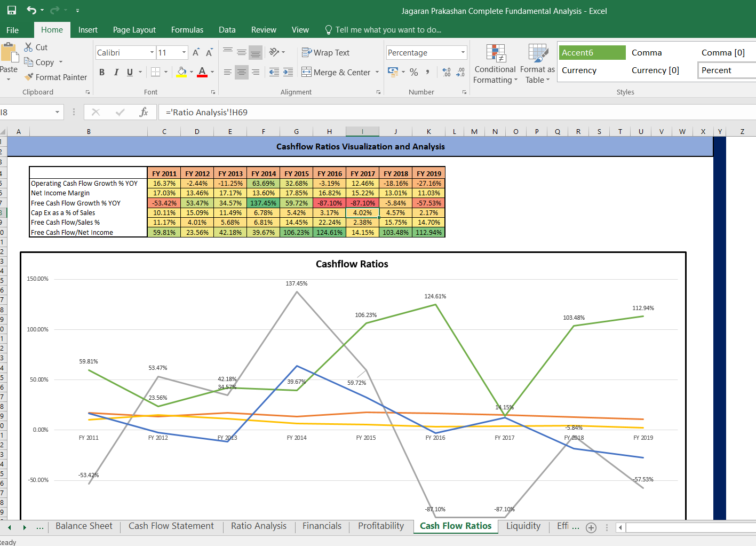The width and height of the screenshot is (756, 546).
Task: Apply Percent Style % icon
Action: [414, 72]
